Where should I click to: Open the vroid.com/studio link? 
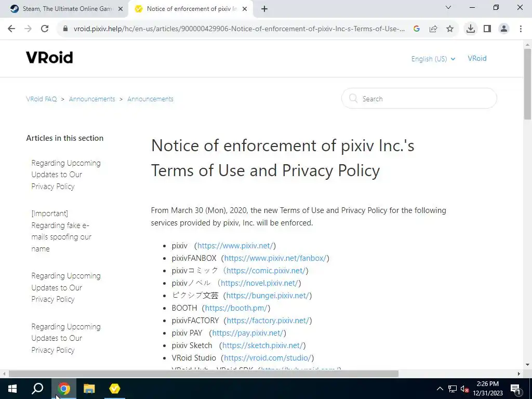[268, 358]
